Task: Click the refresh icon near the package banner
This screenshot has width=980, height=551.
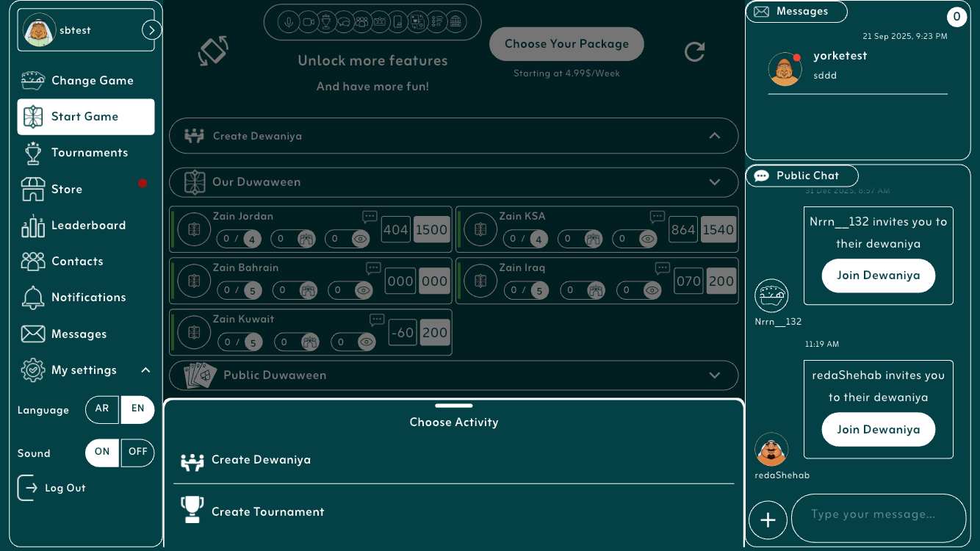Action: point(694,51)
